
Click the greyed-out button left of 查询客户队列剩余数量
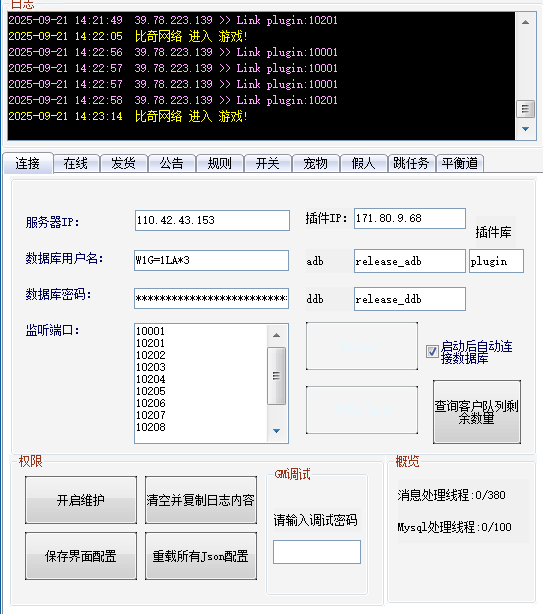tap(362, 410)
